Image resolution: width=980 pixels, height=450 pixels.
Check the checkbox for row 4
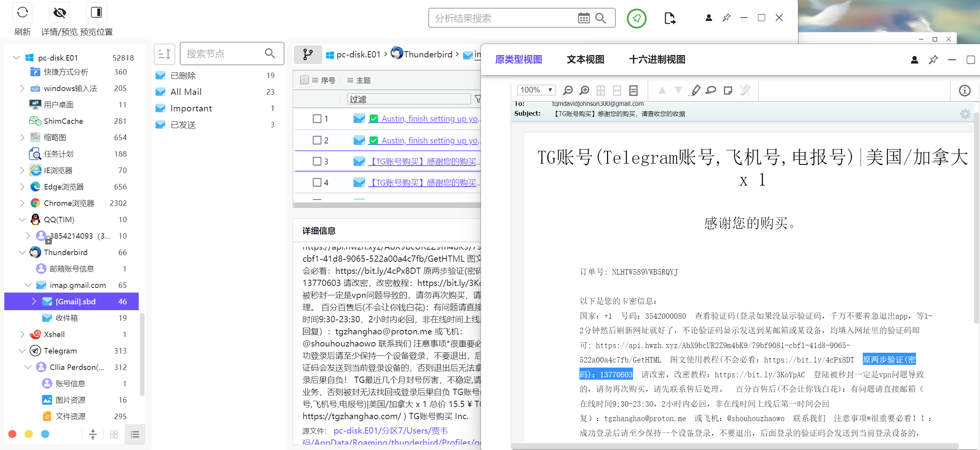click(317, 182)
